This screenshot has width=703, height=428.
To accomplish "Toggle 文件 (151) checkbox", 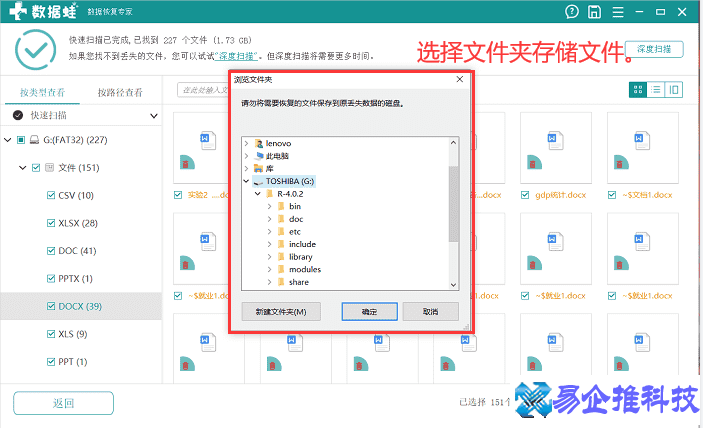I will [x=36, y=168].
